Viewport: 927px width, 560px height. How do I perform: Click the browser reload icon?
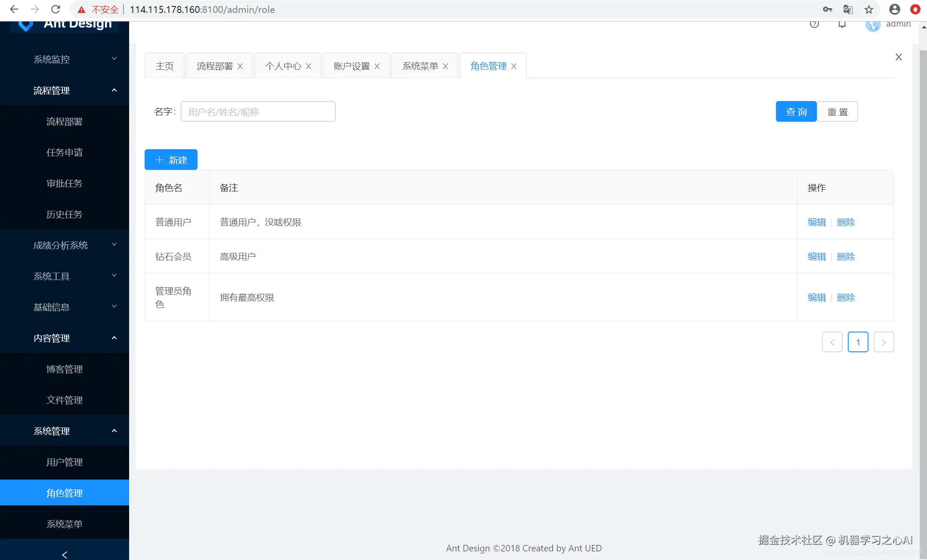click(x=56, y=9)
